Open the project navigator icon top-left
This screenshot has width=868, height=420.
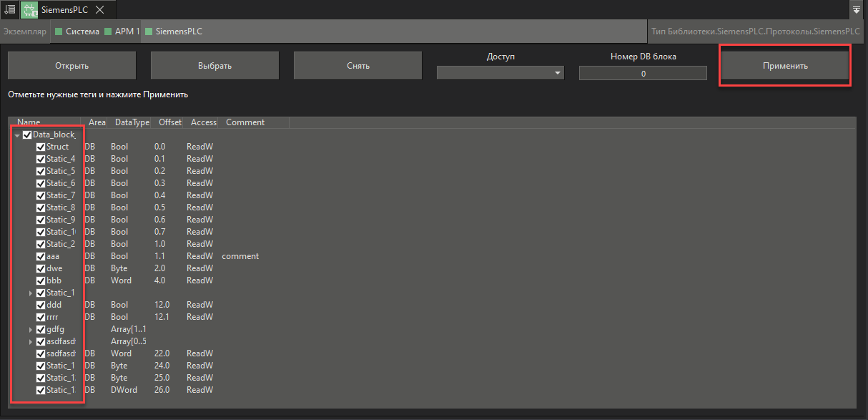coord(9,9)
